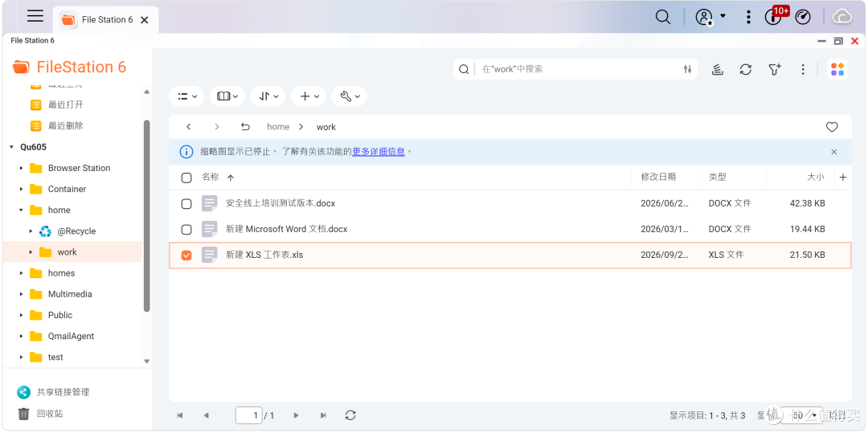Click refresh icon in the pagination bar
This screenshot has height=433, width=868.
350,415
